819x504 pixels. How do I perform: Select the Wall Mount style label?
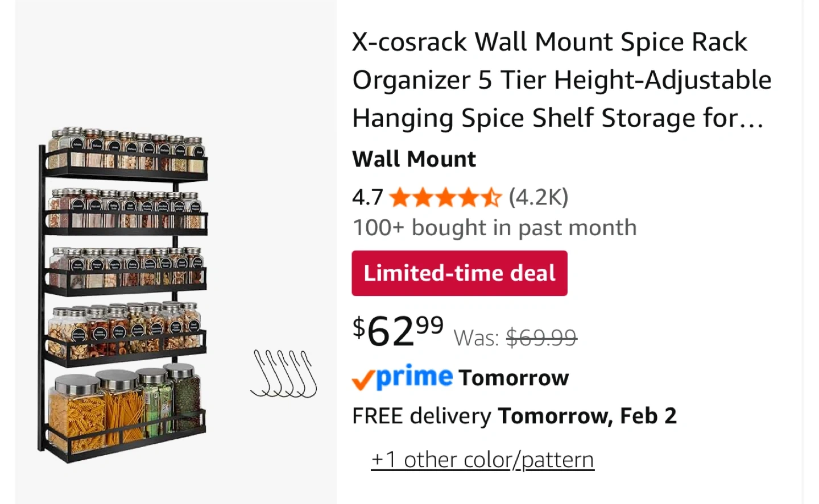[x=414, y=159]
